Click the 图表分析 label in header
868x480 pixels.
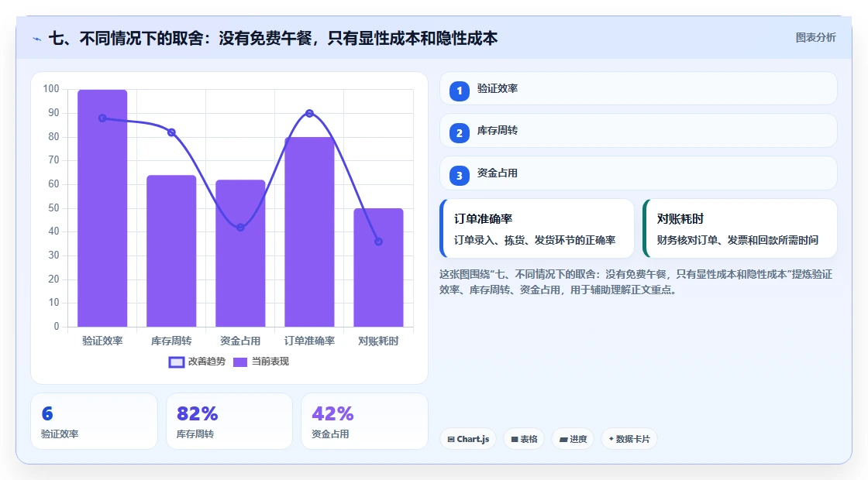pos(815,38)
